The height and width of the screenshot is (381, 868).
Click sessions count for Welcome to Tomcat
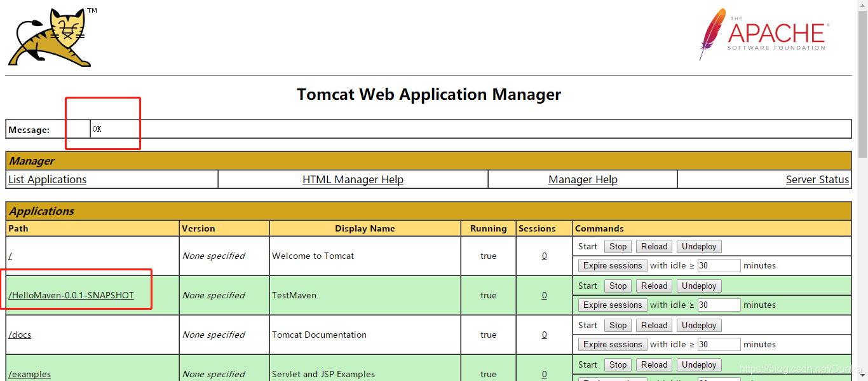pyautogui.click(x=545, y=256)
